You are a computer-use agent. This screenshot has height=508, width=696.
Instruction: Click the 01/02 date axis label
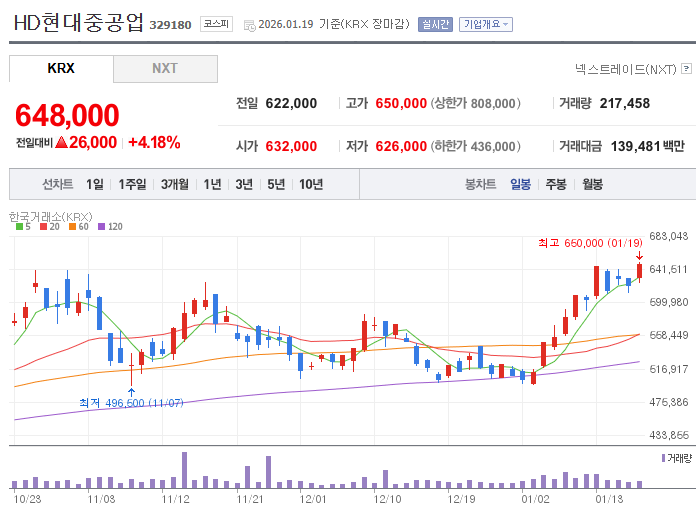click(535, 499)
